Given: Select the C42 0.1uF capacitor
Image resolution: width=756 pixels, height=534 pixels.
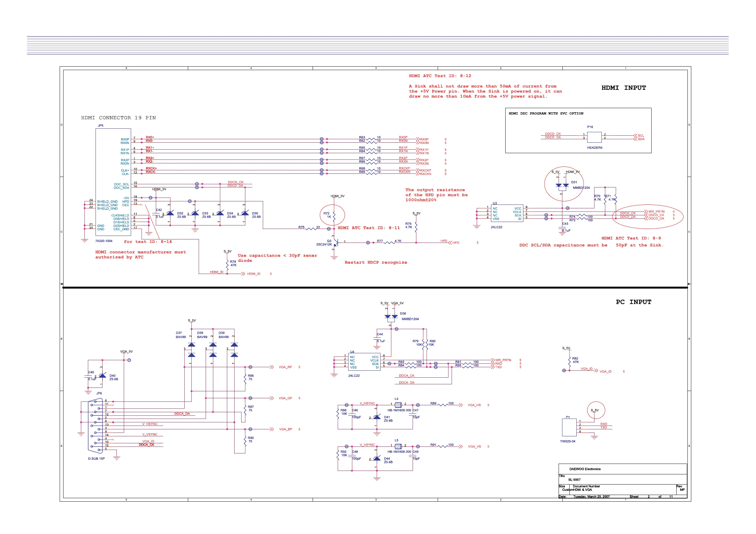Looking at the screenshot, I should [x=156, y=214].
